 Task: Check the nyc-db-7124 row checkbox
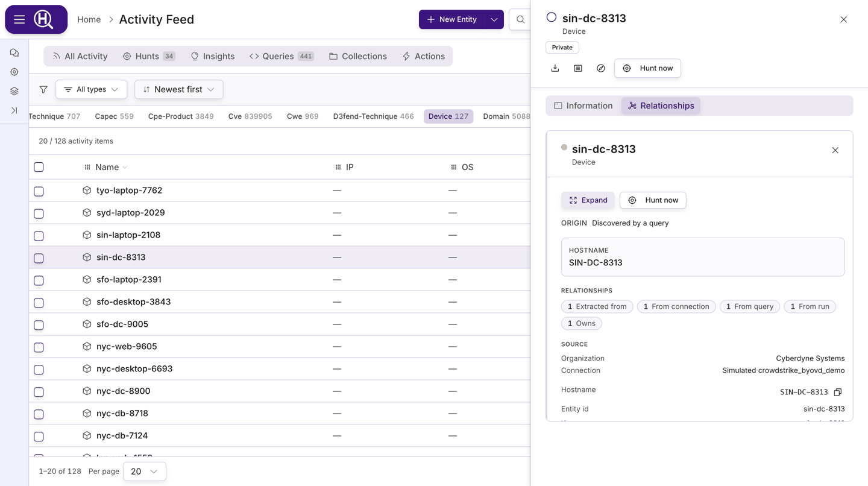pos(39,437)
